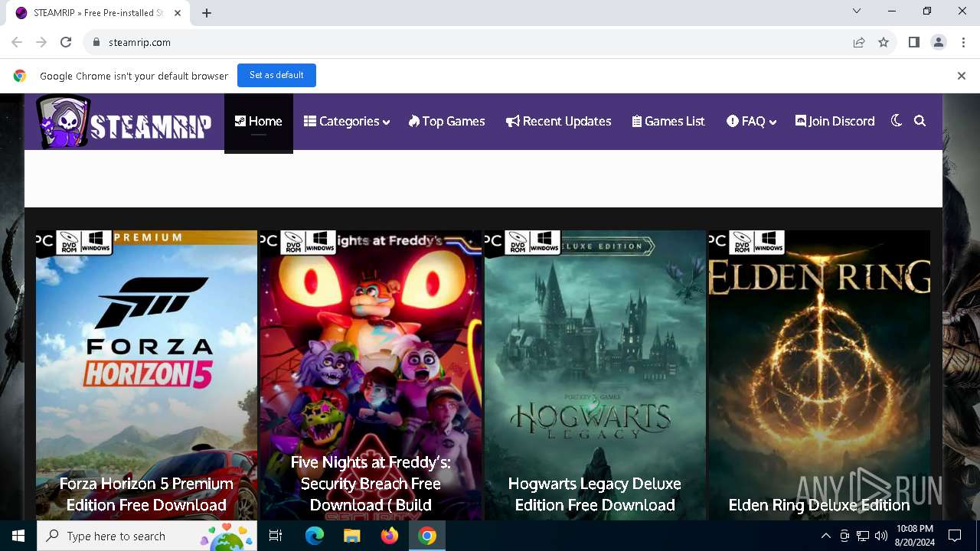The height and width of the screenshot is (551, 980).
Task: Expand the FAQ dropdown menu
Action: pyautogui.click(x=751, y=121)
